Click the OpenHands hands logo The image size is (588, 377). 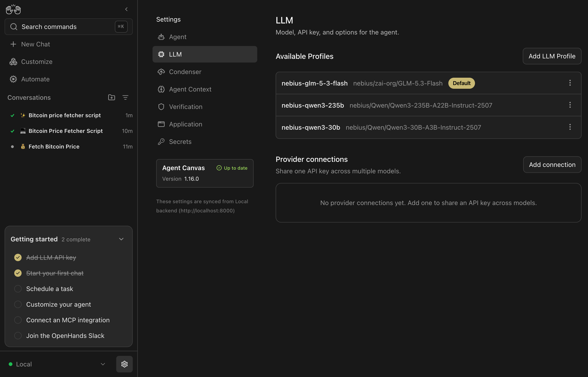pyautogui.click(x=13, y=9)
